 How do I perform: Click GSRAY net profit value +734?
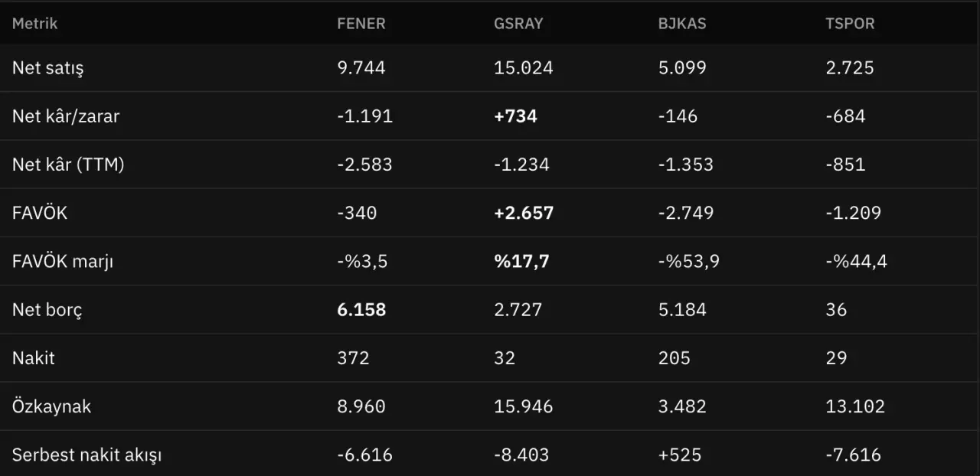[x=516, y=116]
